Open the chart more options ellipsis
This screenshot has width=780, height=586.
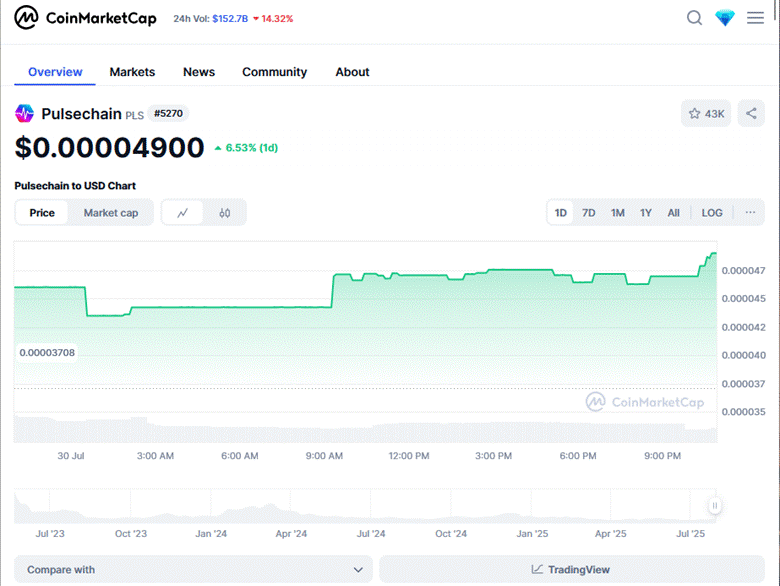[x=750, y=212]
